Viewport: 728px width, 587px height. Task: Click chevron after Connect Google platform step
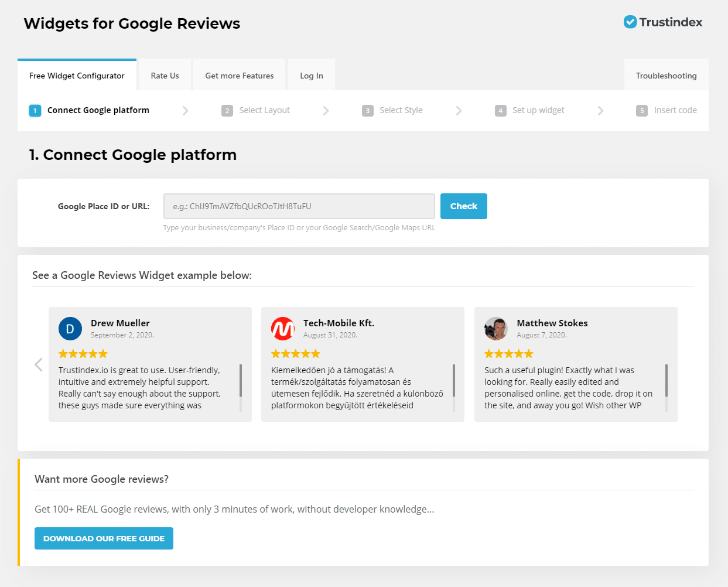pyautogui.click(x=186, y=110)
